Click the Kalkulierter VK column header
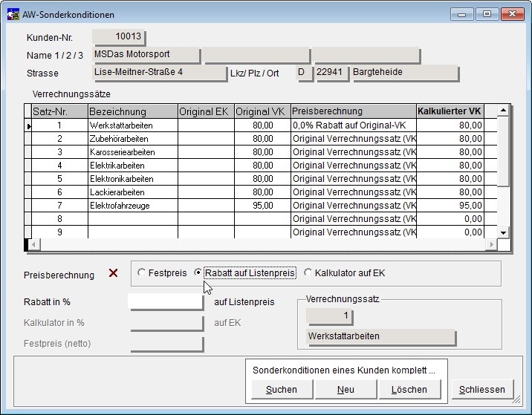The width and height of the screenshot is (532, 415). tap(450, 111)
